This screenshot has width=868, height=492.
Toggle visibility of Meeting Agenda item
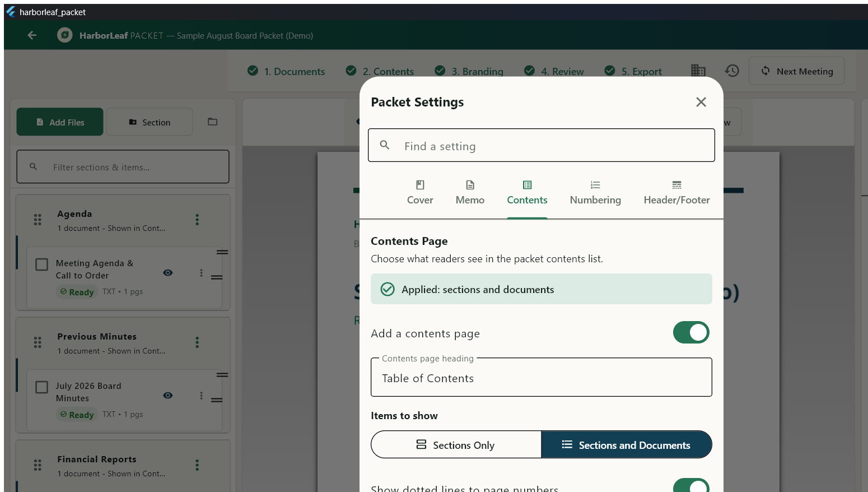(x=168, y=273)
